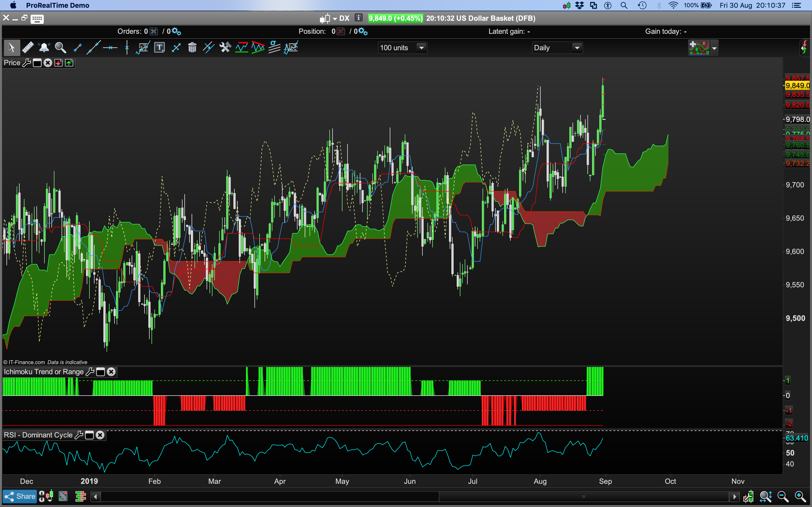Open Price panel wrench settings
Screen dimensions: 812x507
27,63
